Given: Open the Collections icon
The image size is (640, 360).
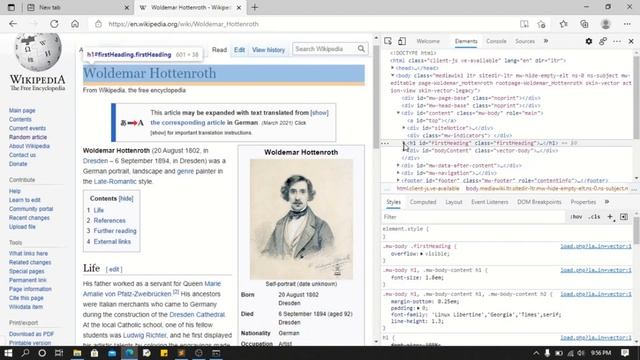Looking at the screenshot, I should tap(584, 24).
